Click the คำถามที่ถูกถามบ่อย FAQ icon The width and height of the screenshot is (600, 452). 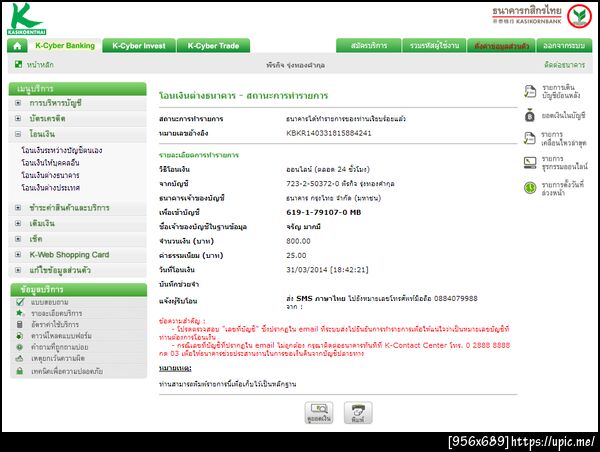click(x=20, y=347)
